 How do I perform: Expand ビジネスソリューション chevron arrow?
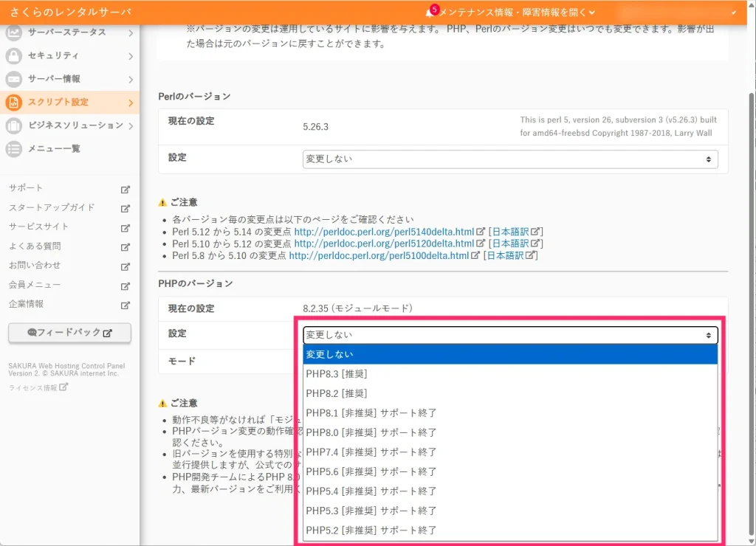click(131, 125)
